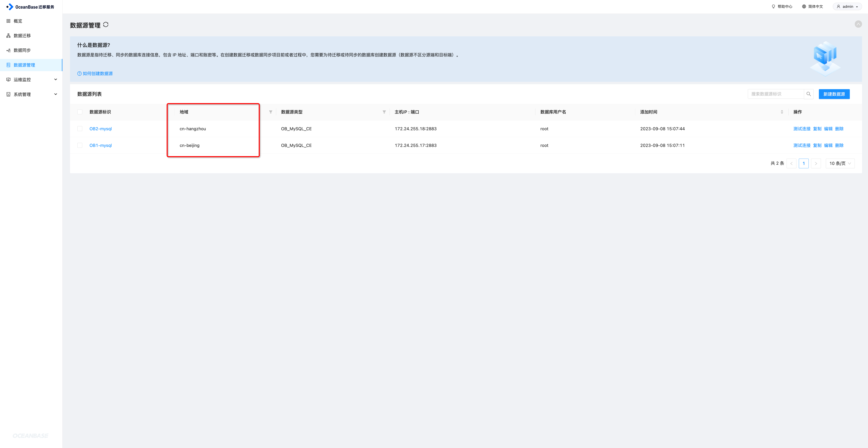
Task: Toggle the select-all checkbox in table header
Action: coord(80,112)
